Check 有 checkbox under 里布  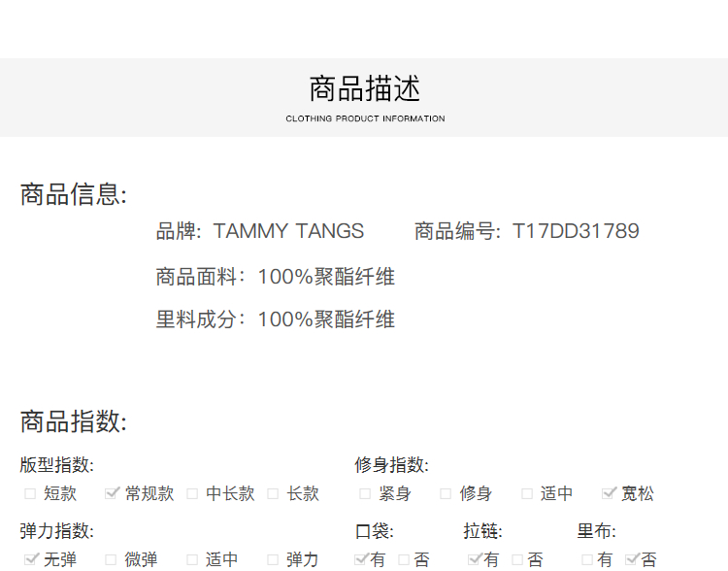[x=587, y=559]
